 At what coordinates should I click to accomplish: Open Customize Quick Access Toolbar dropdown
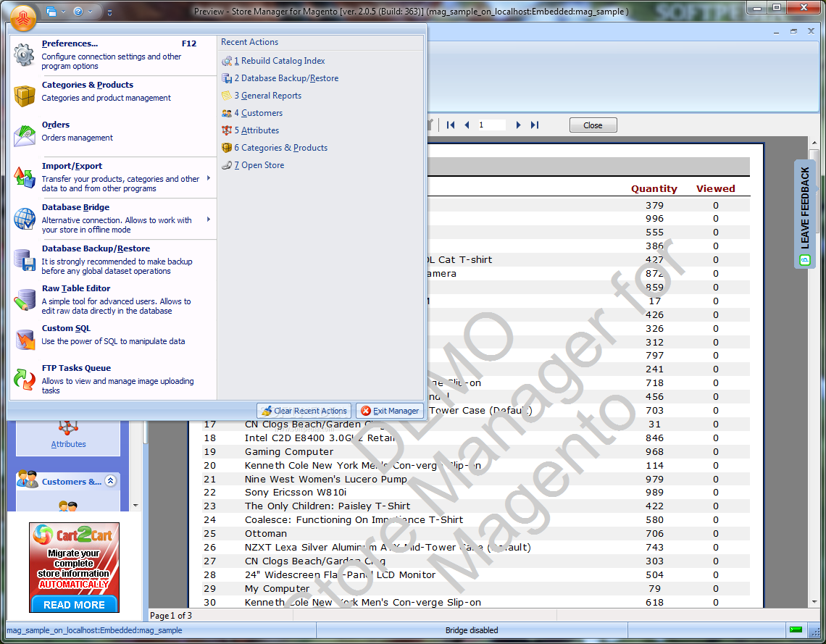109,12
